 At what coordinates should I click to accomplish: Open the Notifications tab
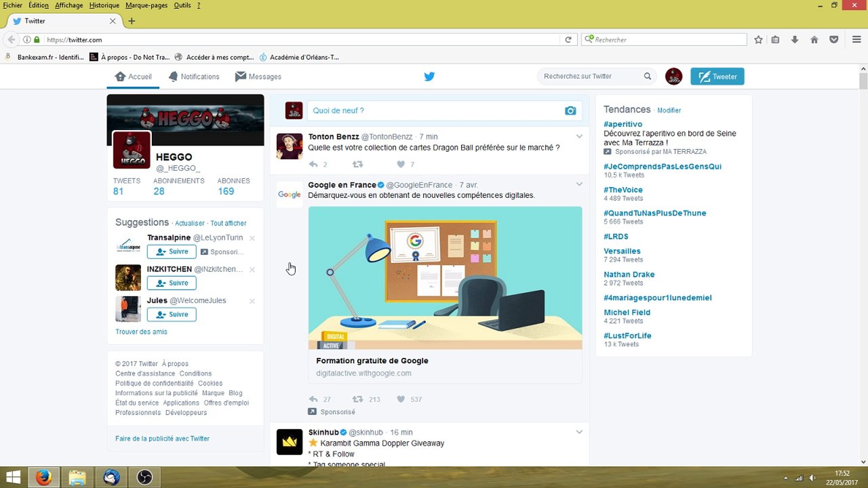click(194, 77)
